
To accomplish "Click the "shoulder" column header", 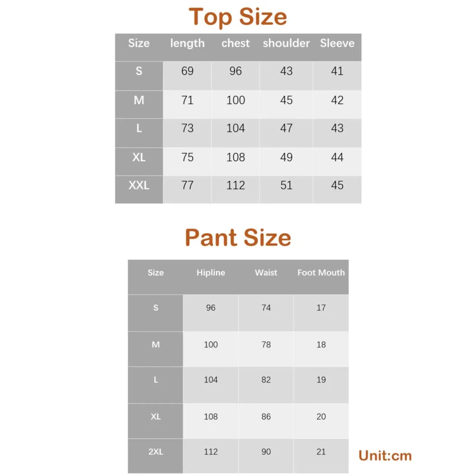I will click(x=286, y=43).
